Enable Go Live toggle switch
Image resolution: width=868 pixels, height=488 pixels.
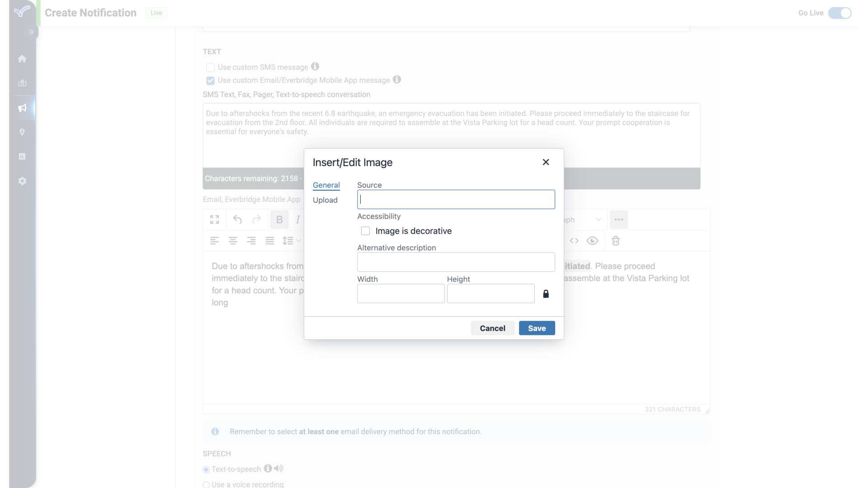(x=840, y=13)
